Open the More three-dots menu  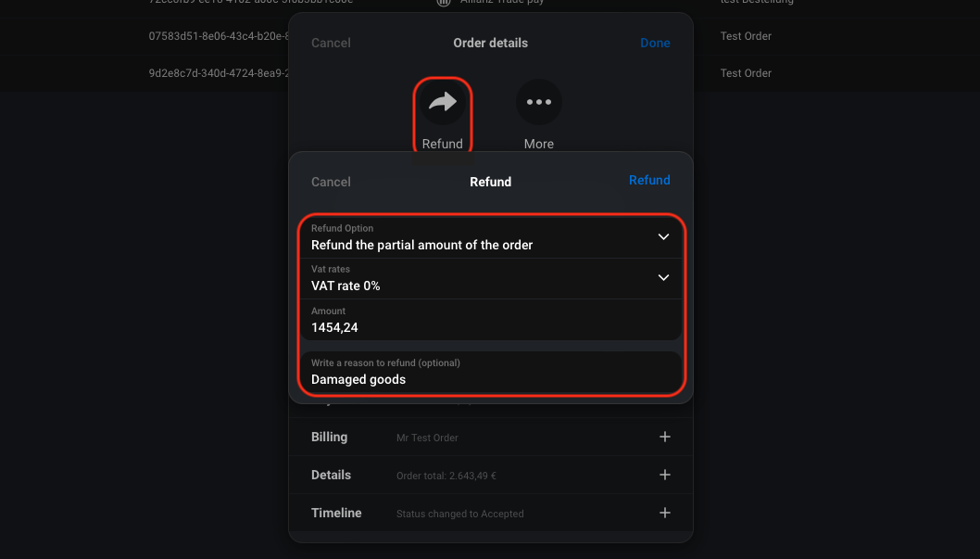[539, 102]
